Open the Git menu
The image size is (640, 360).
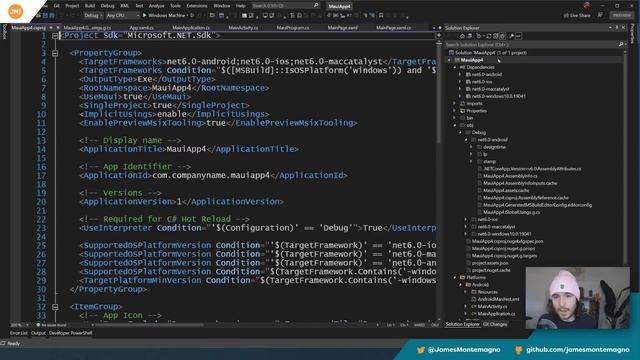(56, 6)
